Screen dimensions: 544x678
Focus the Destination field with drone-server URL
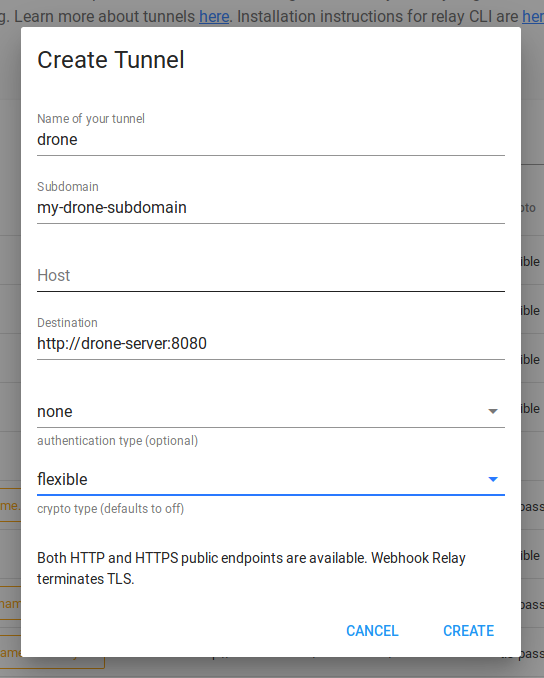coord(271,343)
